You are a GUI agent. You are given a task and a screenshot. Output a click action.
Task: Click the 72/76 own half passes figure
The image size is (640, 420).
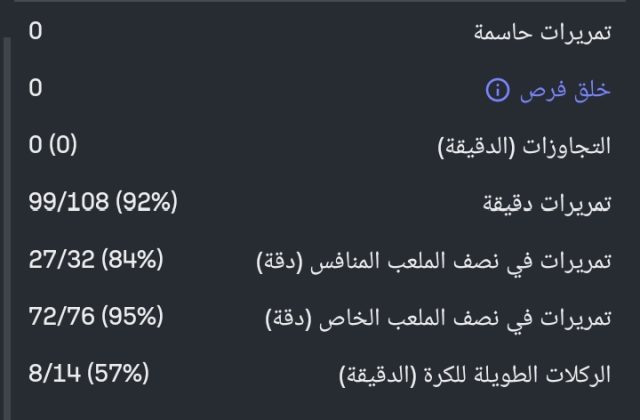pos(60,318)
